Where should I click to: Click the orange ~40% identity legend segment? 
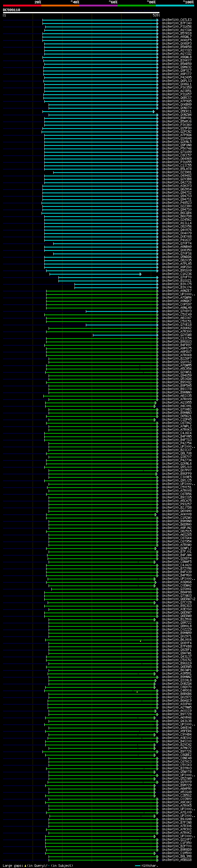(x=60, y=6)
